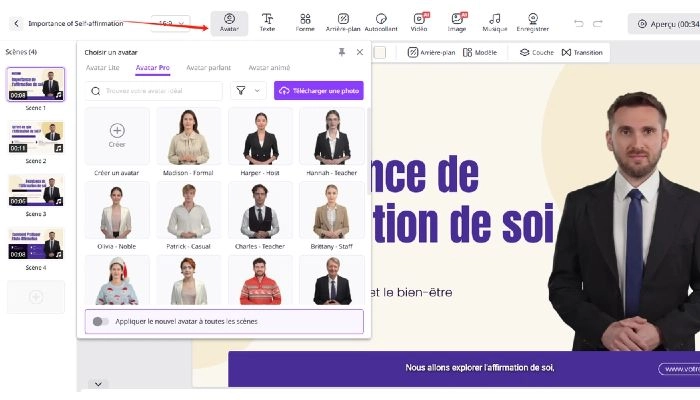Go back with the left chevron
Image resolution: width=700 pixels, height=400 pixels.
point(17,23)
